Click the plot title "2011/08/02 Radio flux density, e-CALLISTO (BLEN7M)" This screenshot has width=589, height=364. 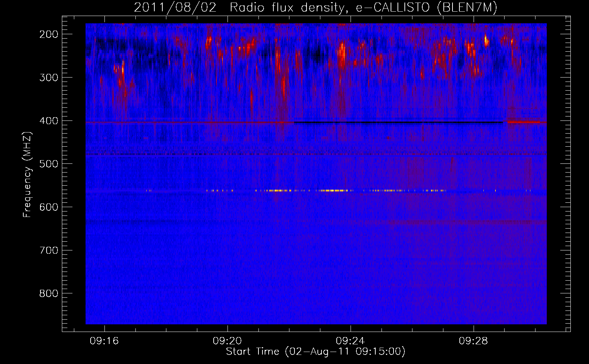316,7
